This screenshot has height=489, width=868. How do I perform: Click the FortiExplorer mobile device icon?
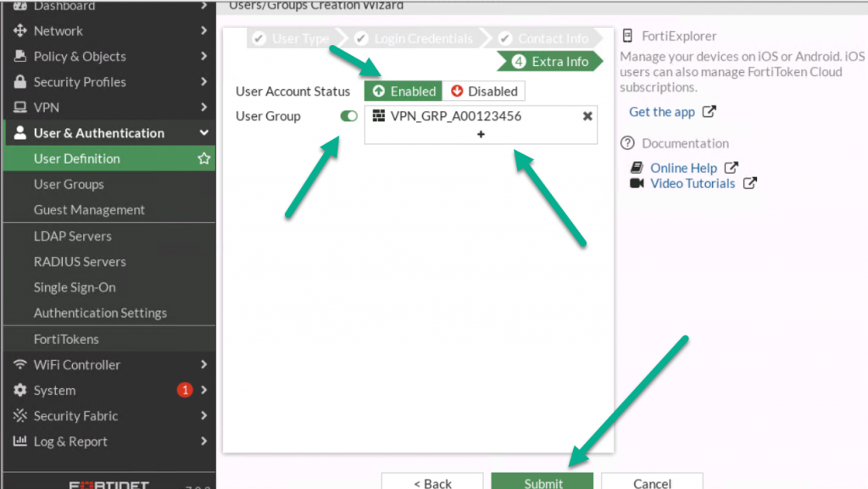click(x=628, y=36)
